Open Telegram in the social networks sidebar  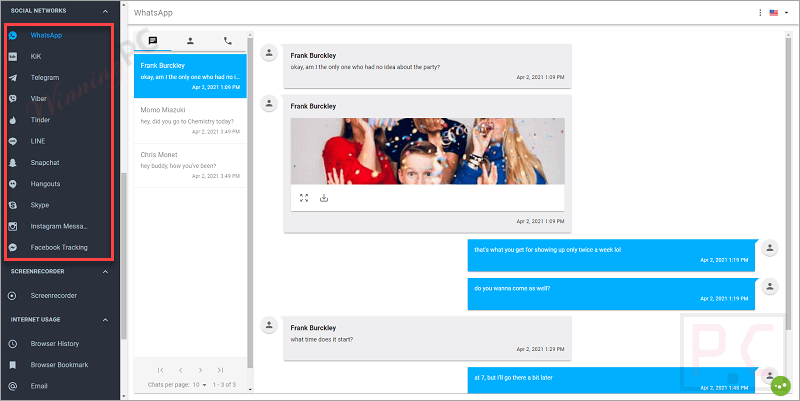tap(44, 77)
